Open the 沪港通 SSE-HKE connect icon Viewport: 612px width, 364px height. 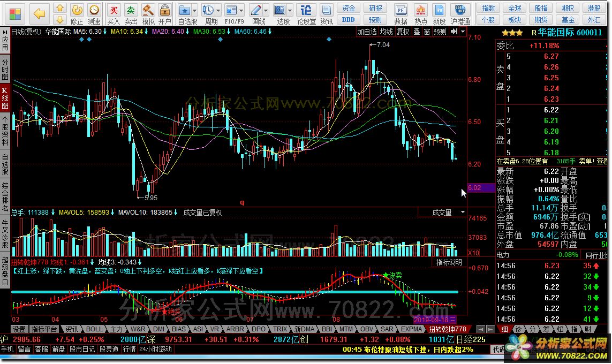click(x=460, y=14)
